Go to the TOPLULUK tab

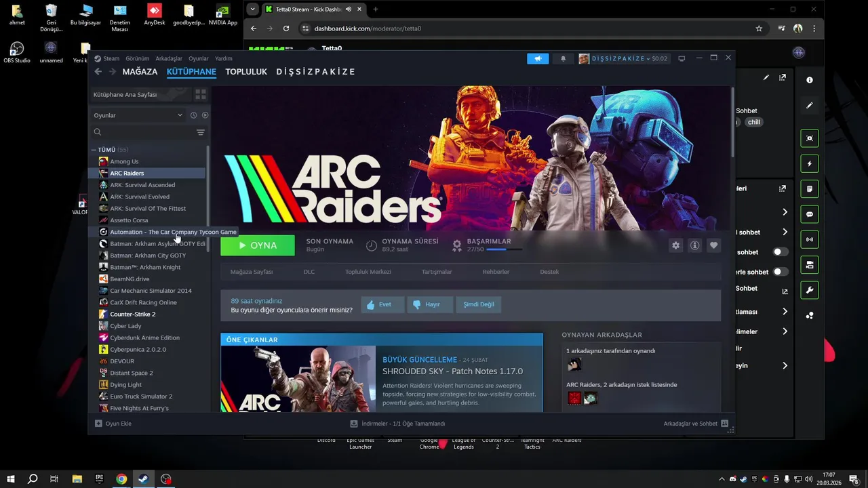pos(246,71)
